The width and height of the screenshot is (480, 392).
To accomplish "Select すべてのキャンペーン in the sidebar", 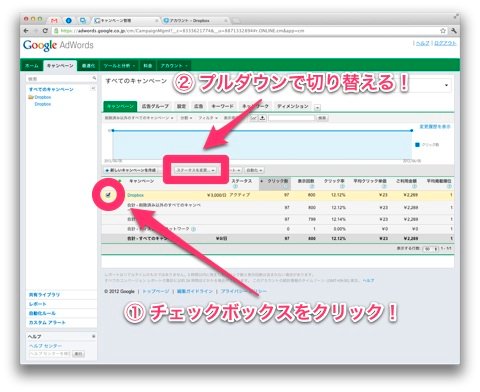I will pyautogui.click(x=51, y=89).
